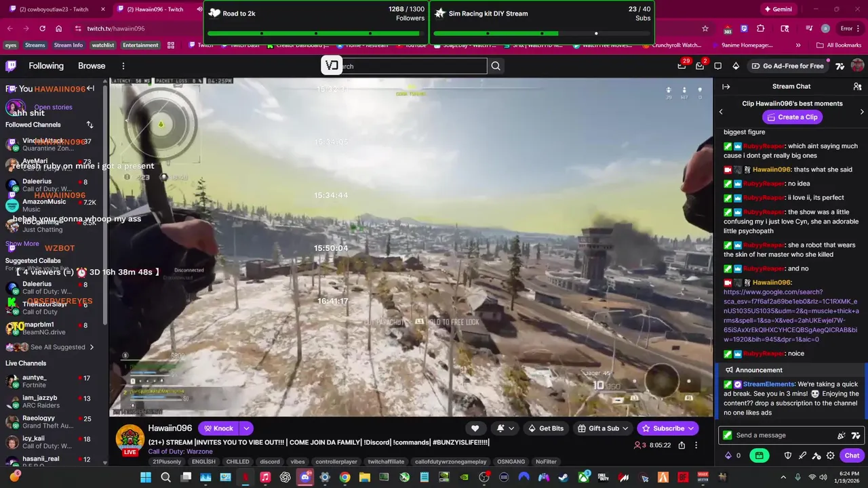The width and height of the screenshot is (868, 488).
Task: Reload the page in Chrome
Action: 42,28
